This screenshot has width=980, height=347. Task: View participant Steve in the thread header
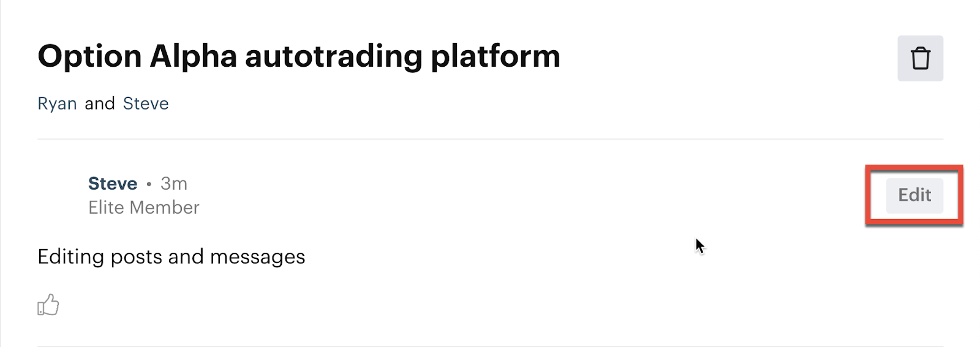tap(146, 103)
